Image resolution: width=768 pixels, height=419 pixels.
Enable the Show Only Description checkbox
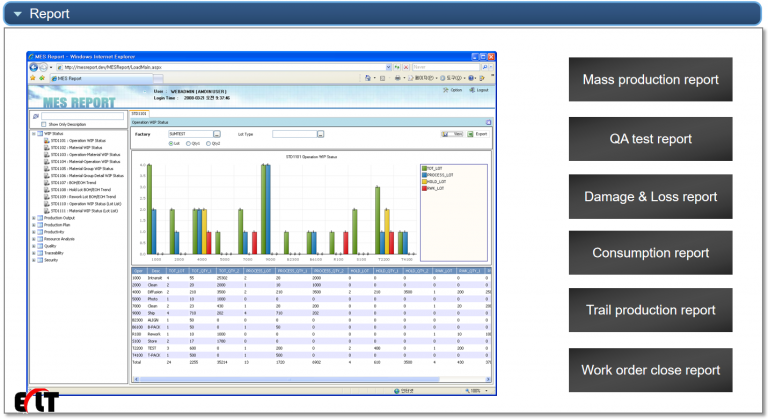tap(44, 124)
